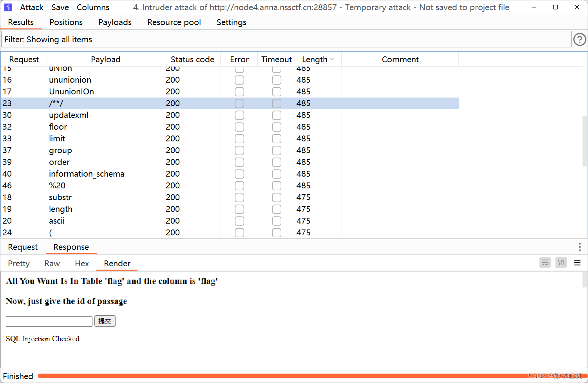Switch to the Results tab

tap(21, 22)
